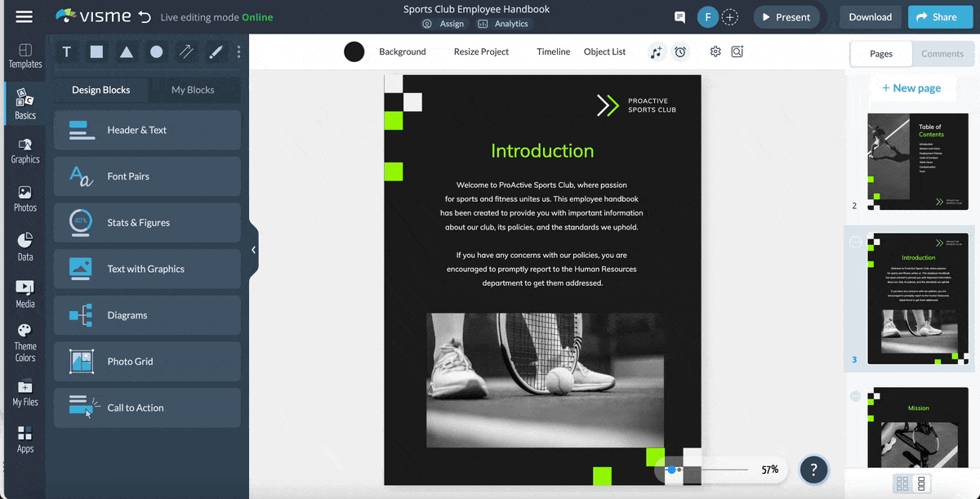Select the Text tool in the shapes toolbar
The height and width of the screenshot is (499, 980).
[66, 51]
